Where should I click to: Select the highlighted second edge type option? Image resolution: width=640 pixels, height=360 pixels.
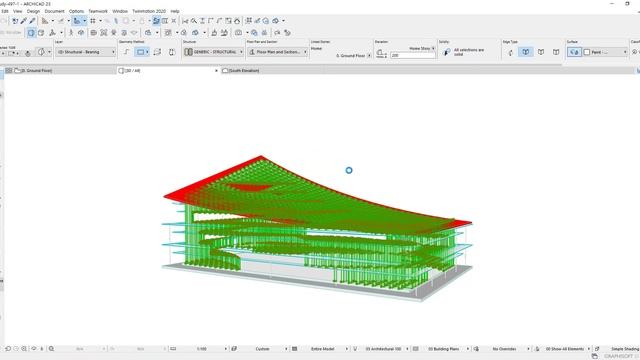click(x=525, y=52)
